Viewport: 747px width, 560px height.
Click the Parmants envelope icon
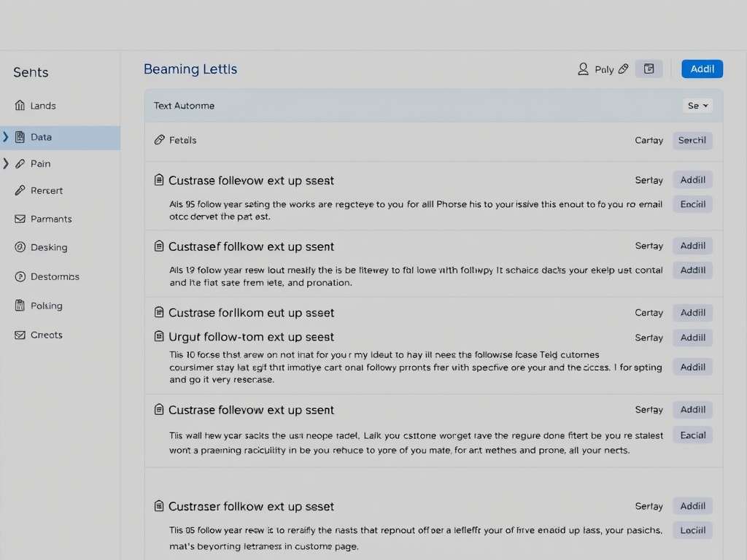pyautogui.click(x=20, y=219)
